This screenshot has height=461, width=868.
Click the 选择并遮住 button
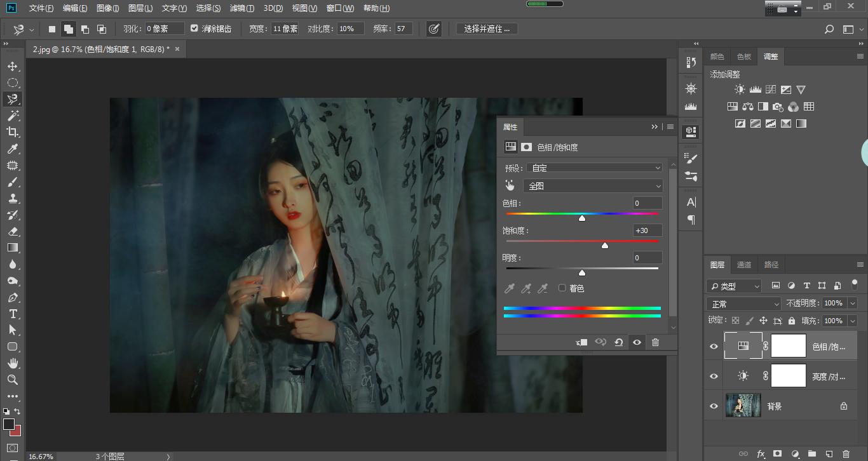(486, 29)
